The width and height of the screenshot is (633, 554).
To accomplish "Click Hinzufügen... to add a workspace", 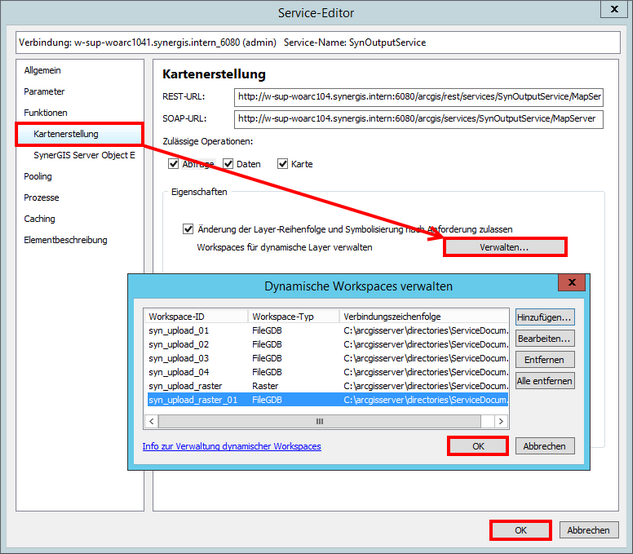I will coord(545,317).
